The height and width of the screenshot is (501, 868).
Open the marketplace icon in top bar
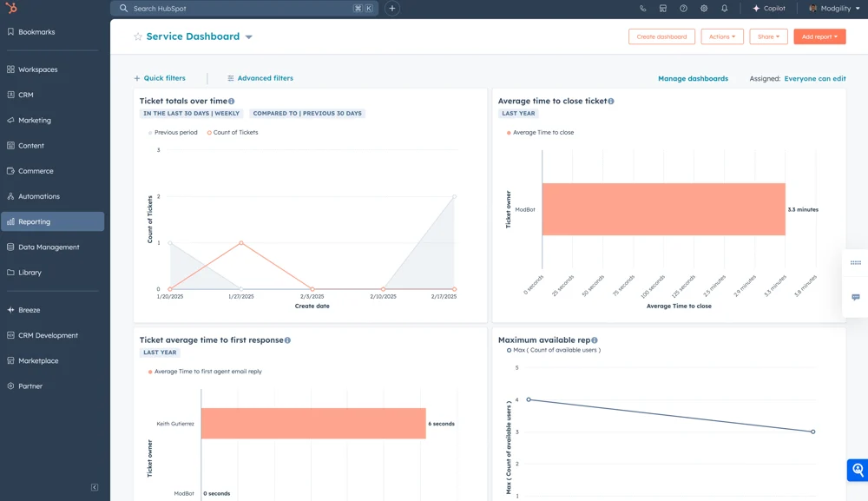[662, 9]
